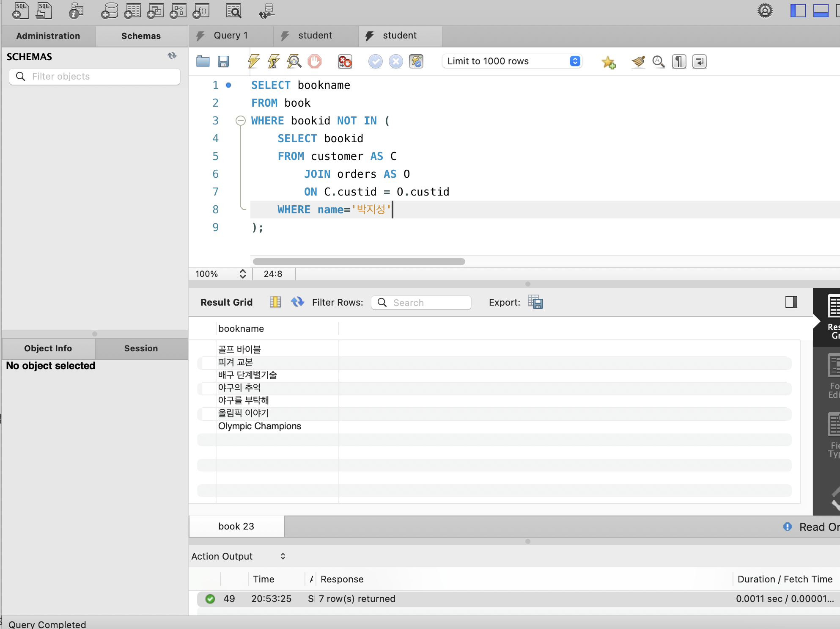The height and width of the screenshot is (629, 840).
Task: Click the editor horizontal scrollbar
Action: click(x=359, y=262)
